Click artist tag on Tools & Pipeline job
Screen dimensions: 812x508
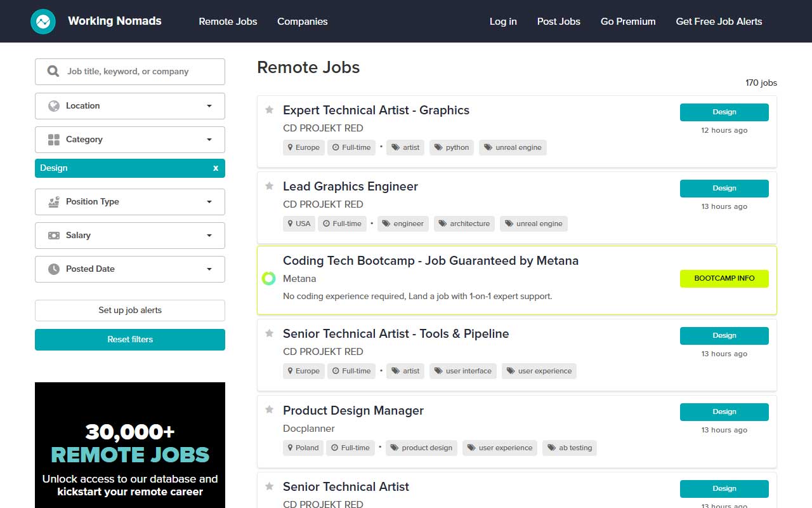405,371
